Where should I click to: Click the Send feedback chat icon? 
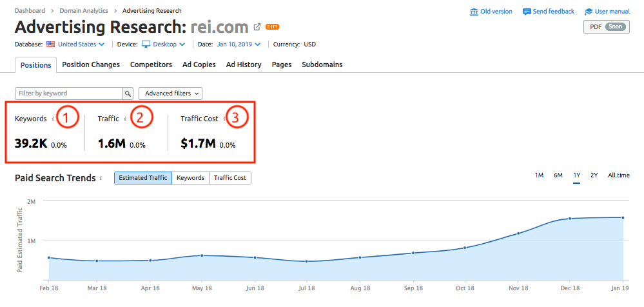[x=527, y=12]
